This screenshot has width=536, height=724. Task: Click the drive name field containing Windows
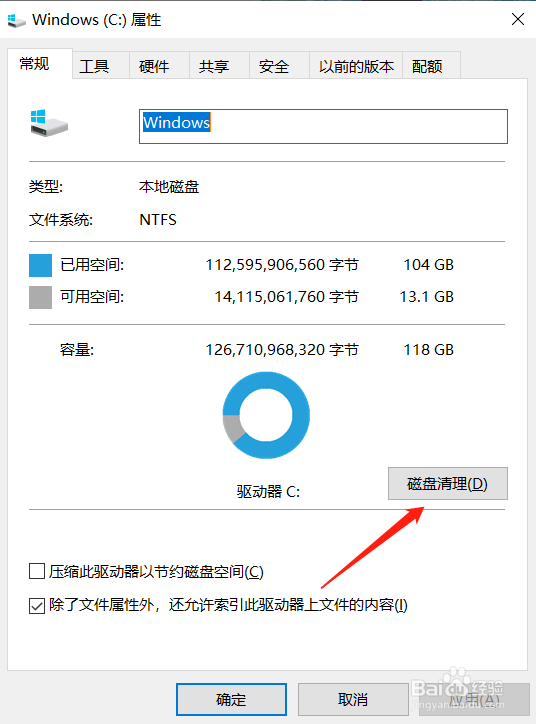pos(323,127)
